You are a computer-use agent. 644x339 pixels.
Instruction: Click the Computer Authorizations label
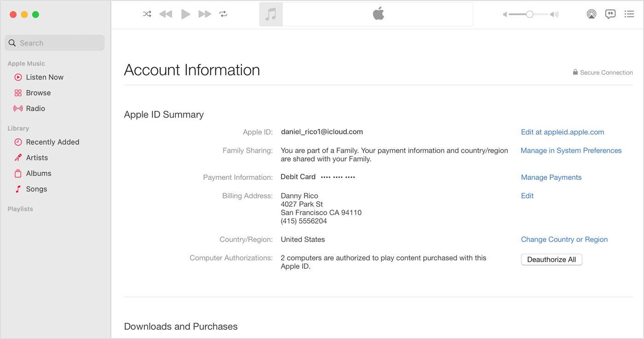[x=231, y=258]
